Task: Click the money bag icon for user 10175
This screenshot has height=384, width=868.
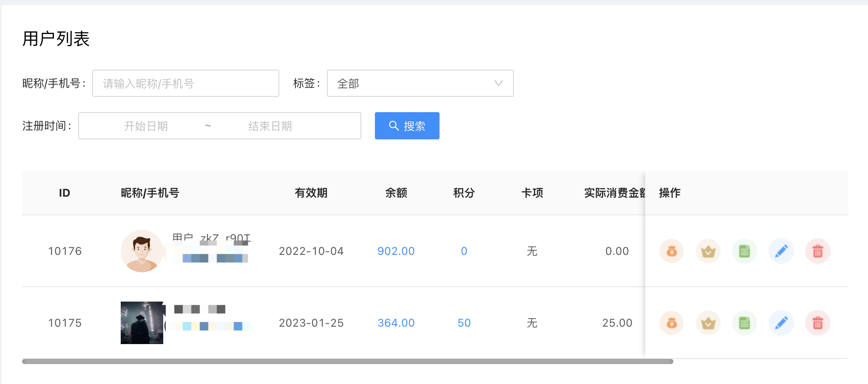Action: tap(672, 323)
